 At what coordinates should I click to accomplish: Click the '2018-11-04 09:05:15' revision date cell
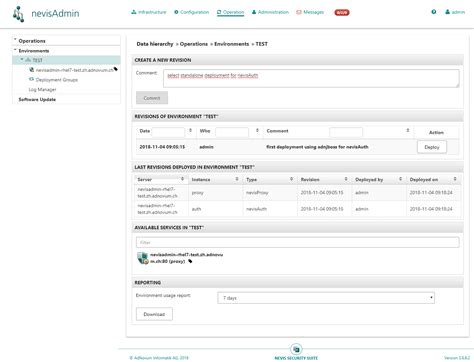[x=162, y=147]
